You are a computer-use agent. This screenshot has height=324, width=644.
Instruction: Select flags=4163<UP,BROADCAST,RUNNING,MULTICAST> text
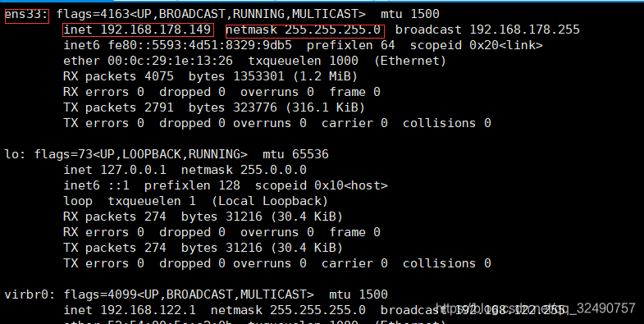pyautogui.click(x=211, y=14)
